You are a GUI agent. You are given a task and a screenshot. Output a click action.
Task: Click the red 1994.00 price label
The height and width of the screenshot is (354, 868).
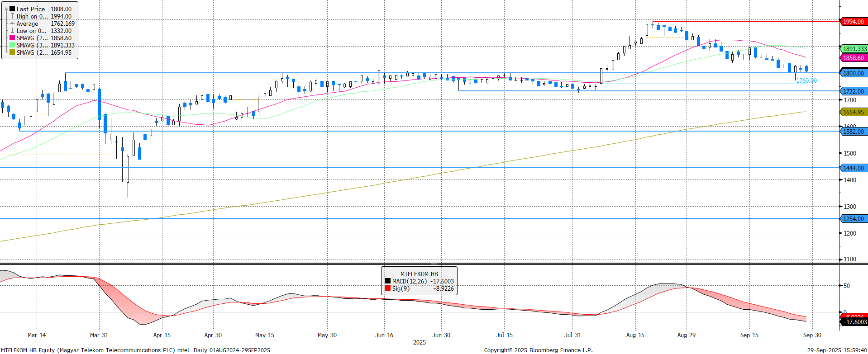[853, 22]
